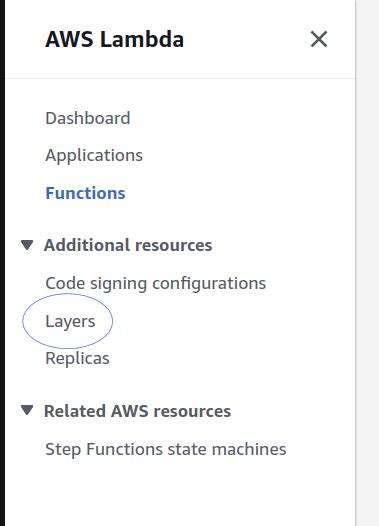
Task: Go to Replicas
Action: pos(77,359)
